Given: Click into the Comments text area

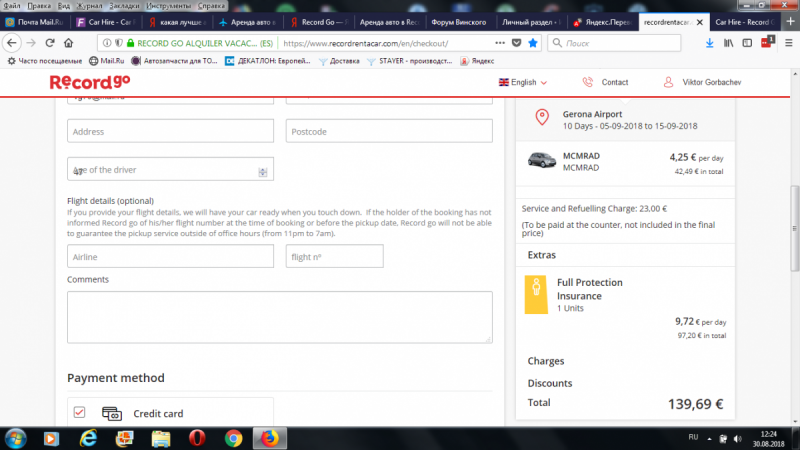Looking at the screenshot, I should click(x=279, y=317).
